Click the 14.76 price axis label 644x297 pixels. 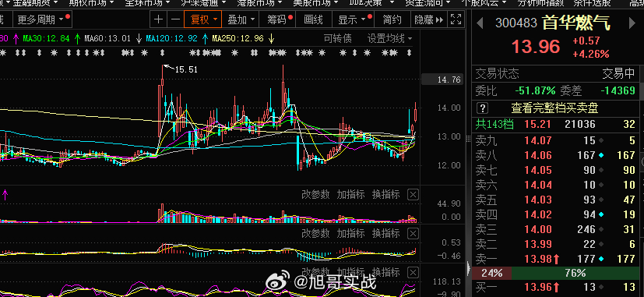[443, 80]
